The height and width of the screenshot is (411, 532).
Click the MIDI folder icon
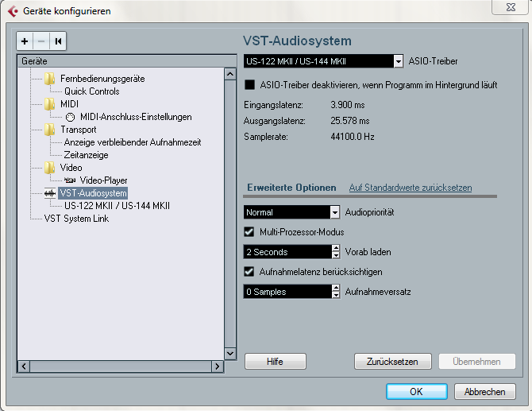click(x=49, y=104)
